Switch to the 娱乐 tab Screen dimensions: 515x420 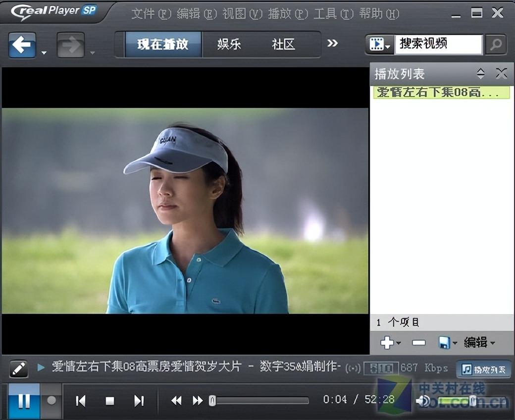pyautogui.click(x=229, y=45)
